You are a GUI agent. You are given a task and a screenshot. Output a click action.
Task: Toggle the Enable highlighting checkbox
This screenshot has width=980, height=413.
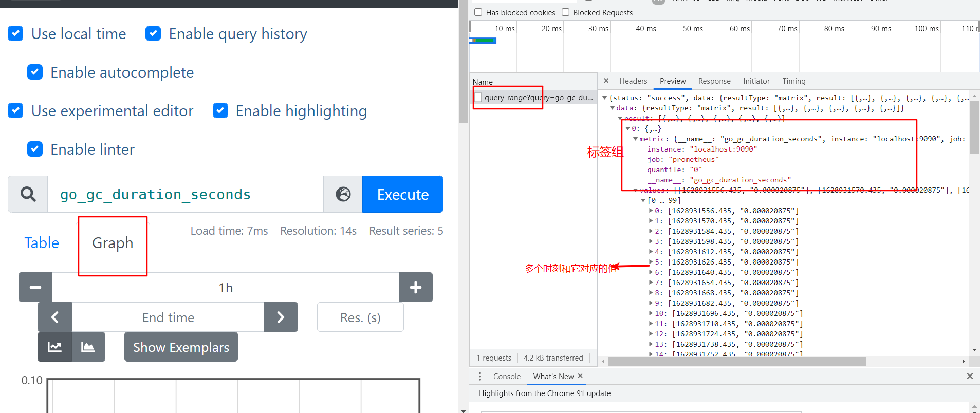coord(220,111)
